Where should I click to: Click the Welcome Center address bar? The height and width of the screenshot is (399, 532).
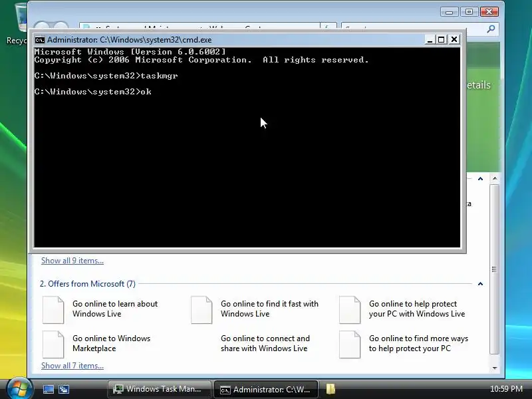(x=199, y=27)
